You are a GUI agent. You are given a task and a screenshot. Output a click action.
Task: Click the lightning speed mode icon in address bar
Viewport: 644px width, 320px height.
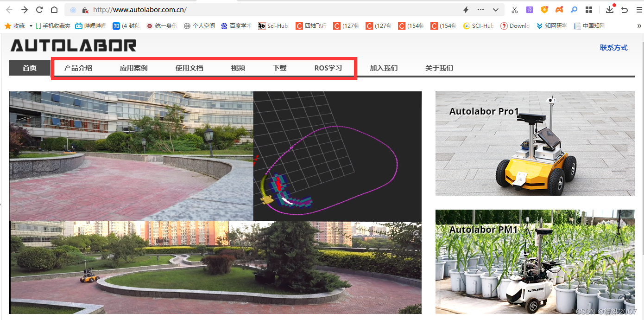coord(466,9)
